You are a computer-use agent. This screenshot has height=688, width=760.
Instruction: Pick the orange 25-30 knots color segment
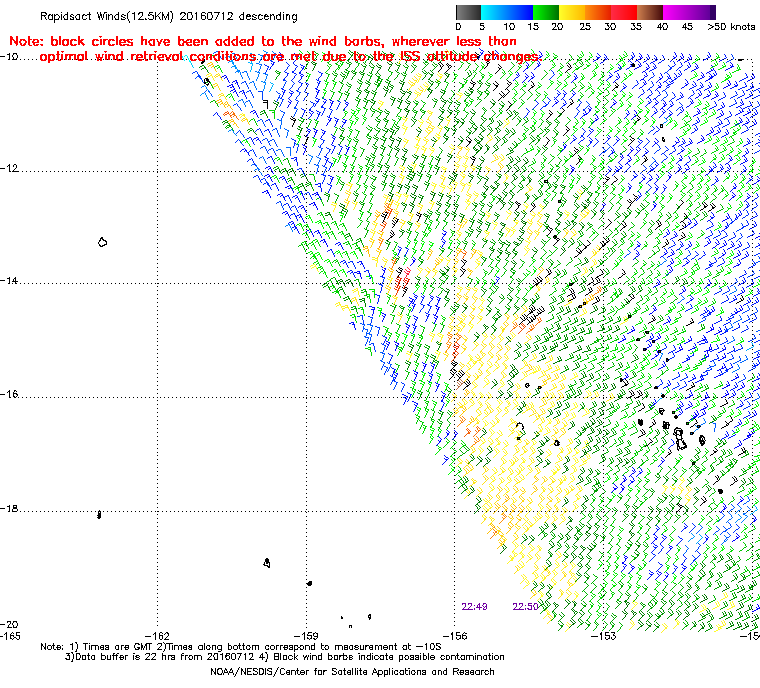(598, 12)
